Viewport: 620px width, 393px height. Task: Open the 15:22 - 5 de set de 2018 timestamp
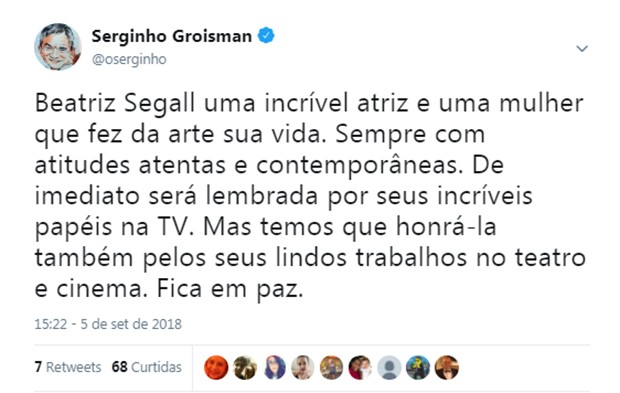point(108,324)
